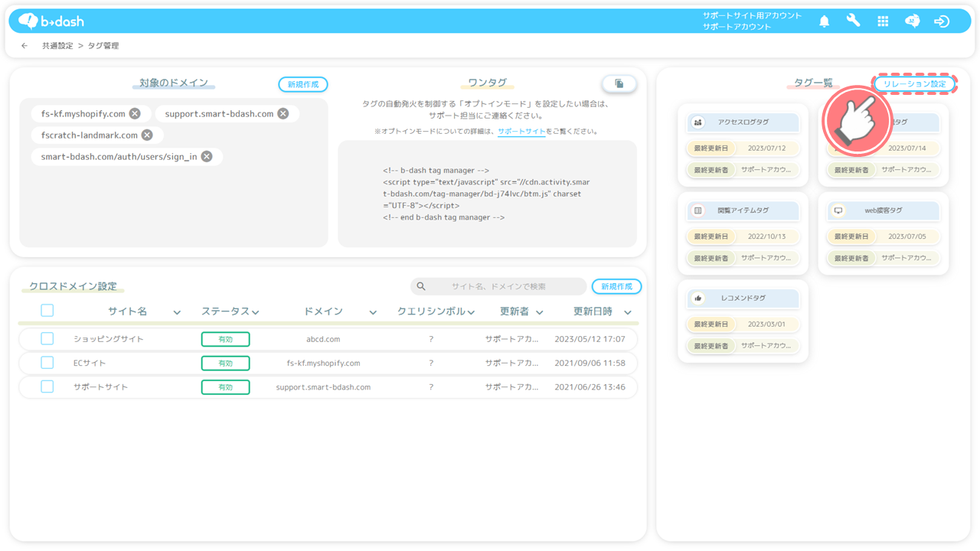Image resolution: width=980 pixels, height=551 pixels.
Task: Remove smart-bdash.com/auth/users/sign_in domain chip
Action: [x=207, y=156]
